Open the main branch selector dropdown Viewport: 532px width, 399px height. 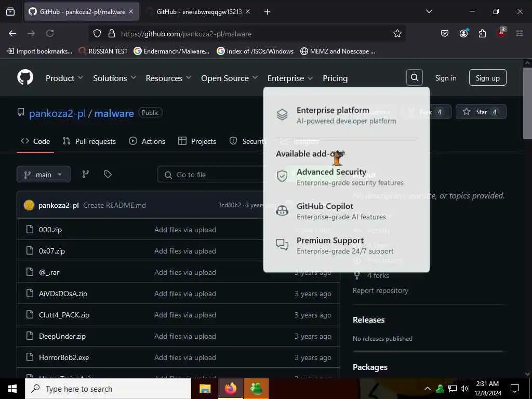44,175
